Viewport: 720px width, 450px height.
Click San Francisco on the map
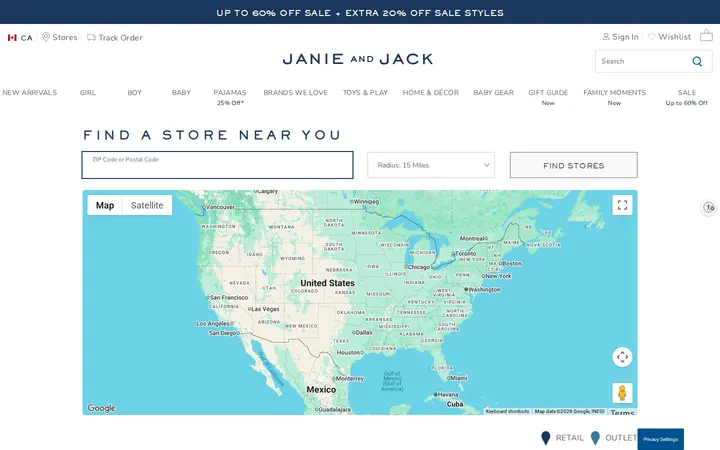coord(229,298)
